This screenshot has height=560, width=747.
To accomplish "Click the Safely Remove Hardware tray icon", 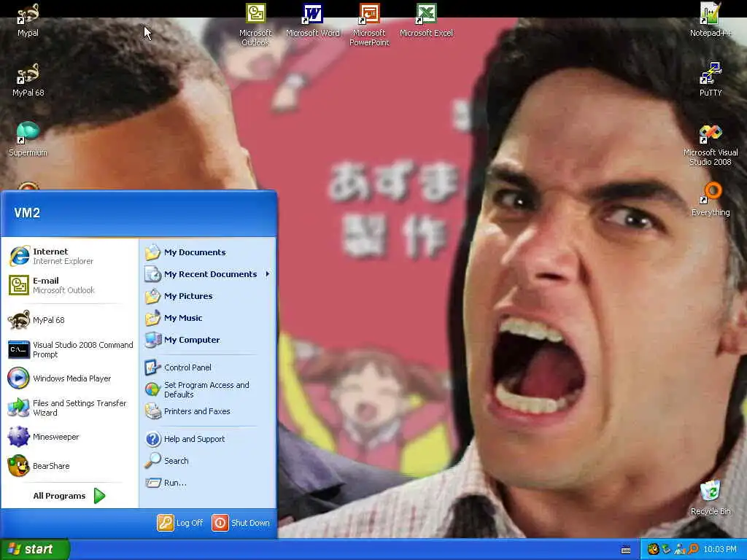I will pyautogui.click(x=667, y=549).
